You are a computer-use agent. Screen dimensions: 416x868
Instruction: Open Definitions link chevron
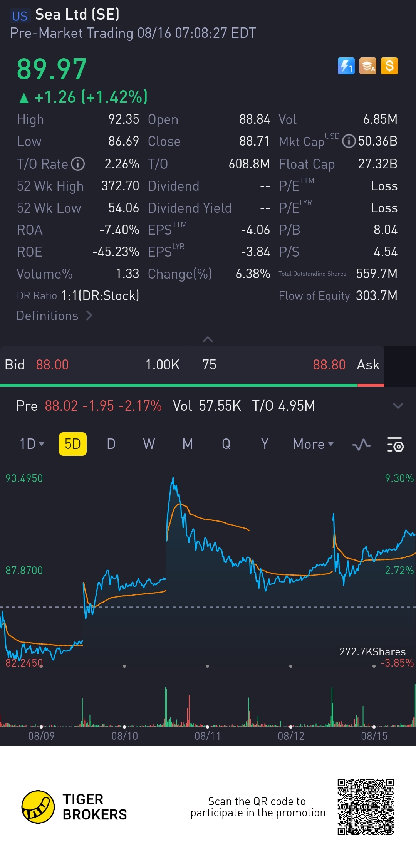(89, 316)
